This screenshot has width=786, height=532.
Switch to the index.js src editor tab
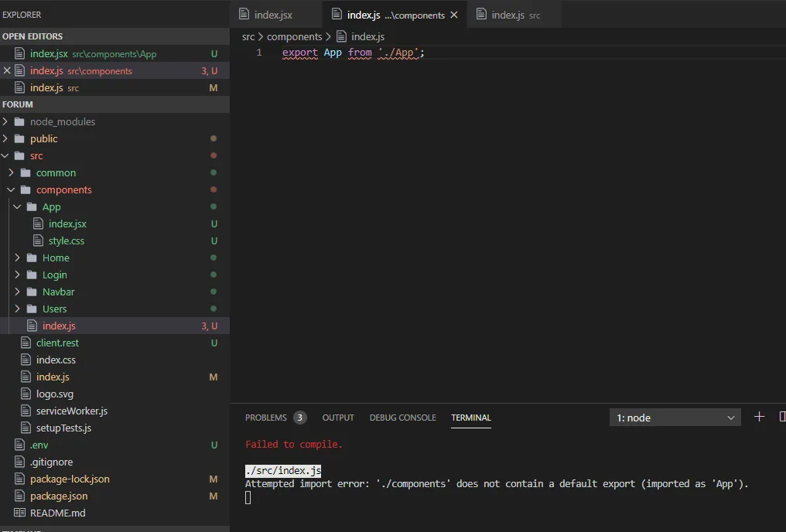pos(515,15)
